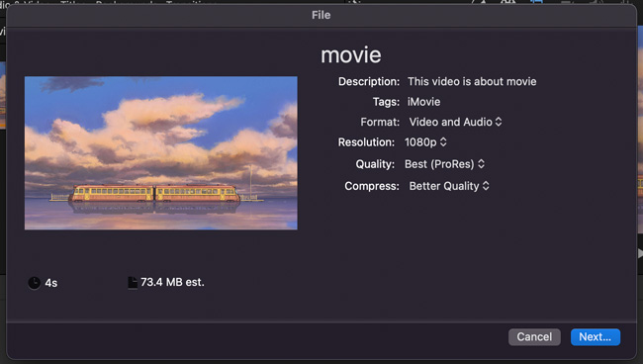Screen dimensions: 643x364
Task: Click the File dialog title
Action: click(321, 15)
